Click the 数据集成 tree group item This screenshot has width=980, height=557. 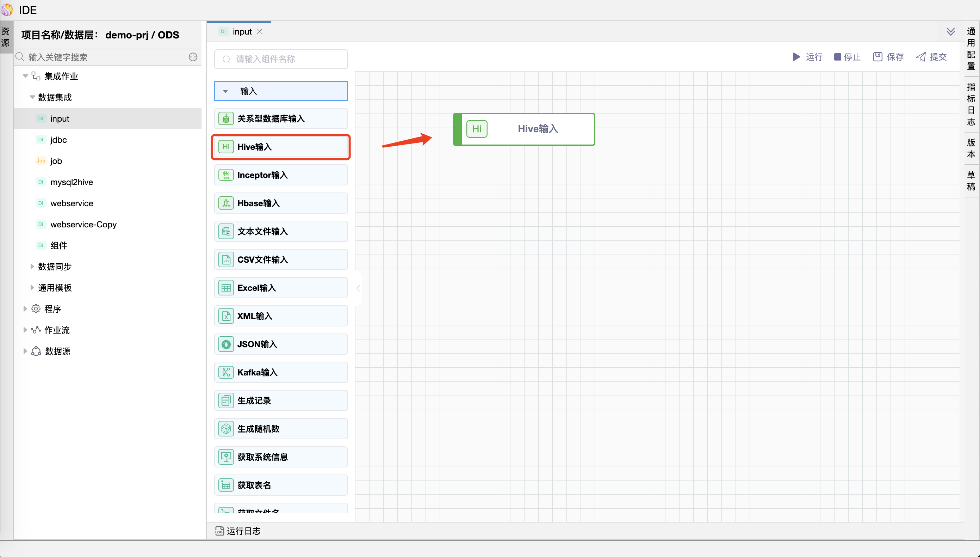coord(55,97)
